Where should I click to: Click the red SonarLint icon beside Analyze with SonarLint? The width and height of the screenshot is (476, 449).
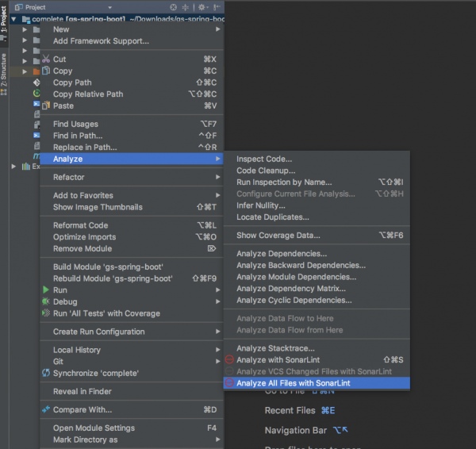click(229, 359)
